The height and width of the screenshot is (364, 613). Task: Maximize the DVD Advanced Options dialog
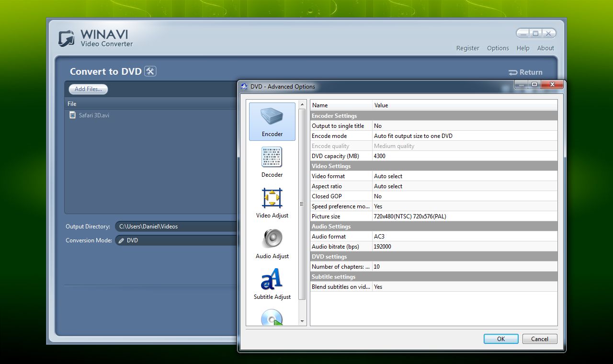pos(534,85)
